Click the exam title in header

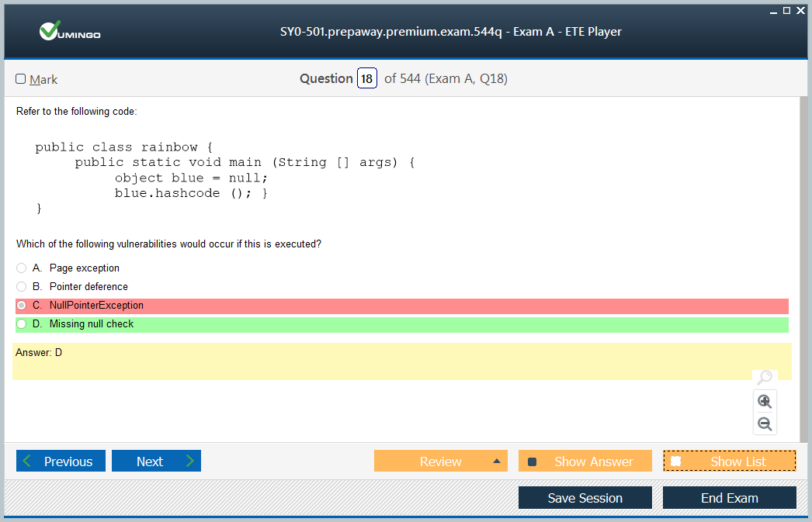450,32
